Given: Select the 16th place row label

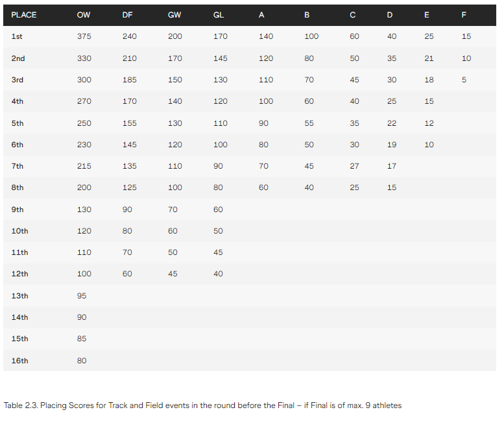Looking at the screenshot, I should pyautogui.click(x=19, y=361).
